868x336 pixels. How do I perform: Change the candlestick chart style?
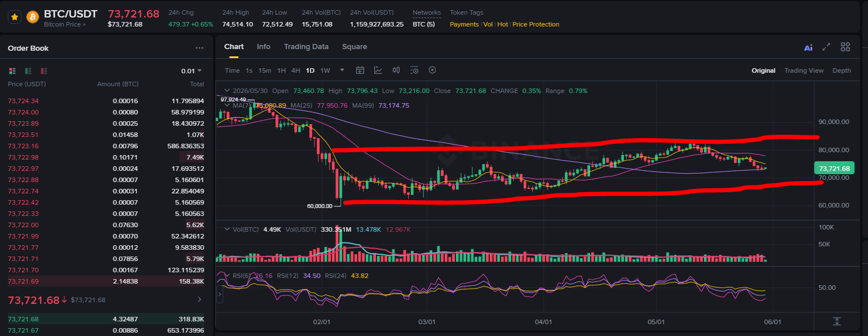point(396,70)
